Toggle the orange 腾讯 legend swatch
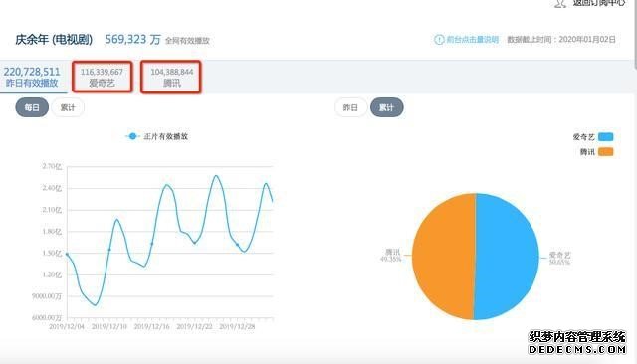Image resolution: width=637 pixels, height=364 pixels. [x=606, y=152]
